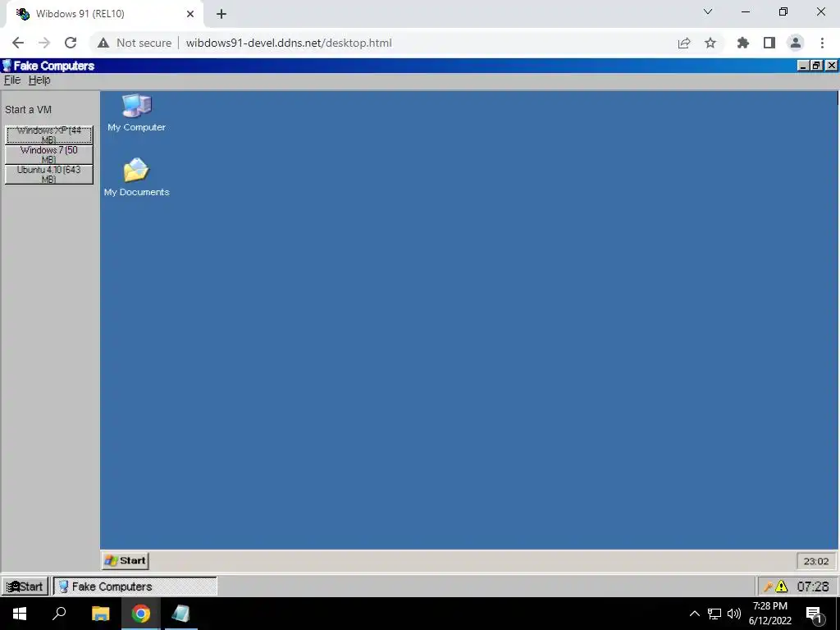This screenshot has width=840, height=630.
Task: Go back in the browser
Action: pos(18,43)
